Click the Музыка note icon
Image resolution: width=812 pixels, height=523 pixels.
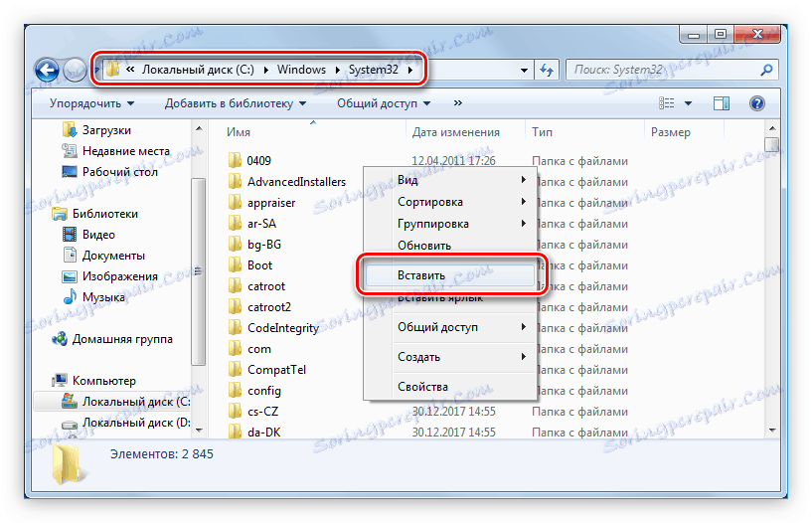click(70, 296)
